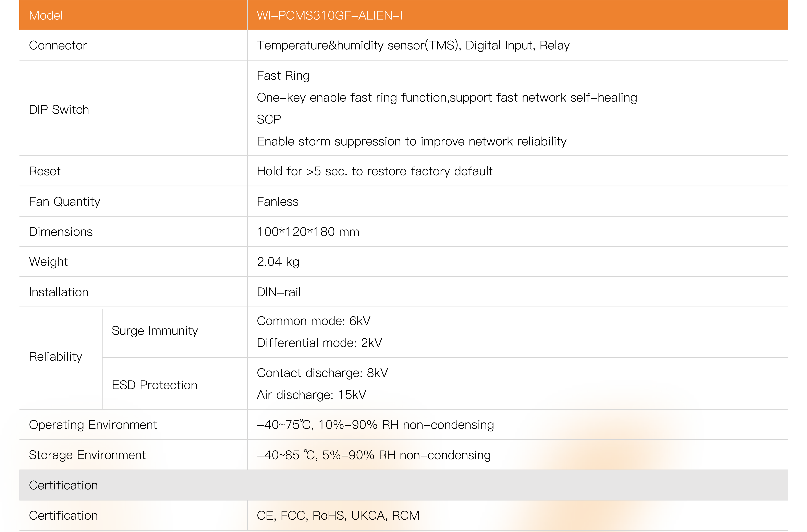Click the ESD Protection sub-label

[x=155, y=385]
